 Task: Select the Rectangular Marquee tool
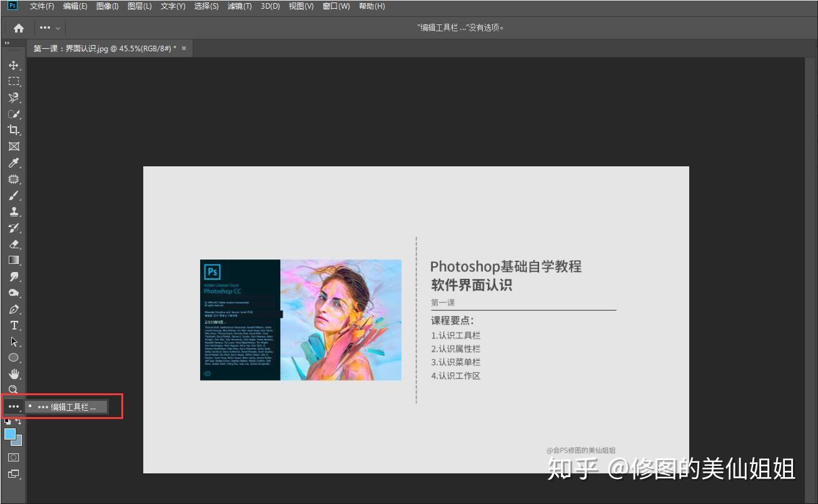[x=13, y=81]
